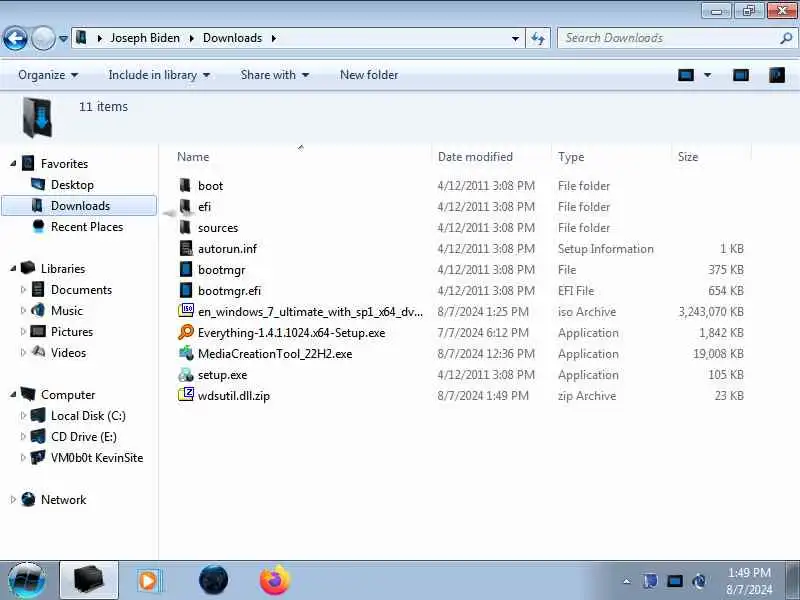Click the Forward navigation arrow
Image resolution: width=800 pixels, height=600 pixels.
coord(43,38)
